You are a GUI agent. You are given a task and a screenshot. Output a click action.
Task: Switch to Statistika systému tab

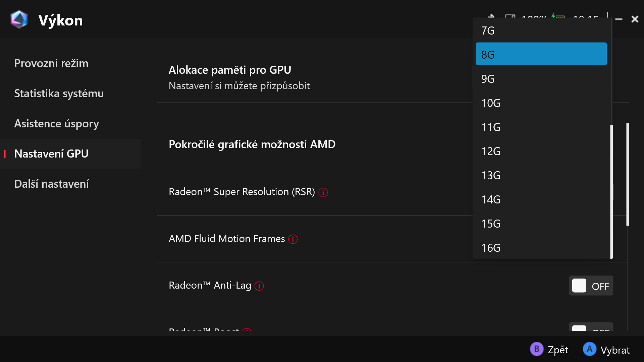(59, 94)
